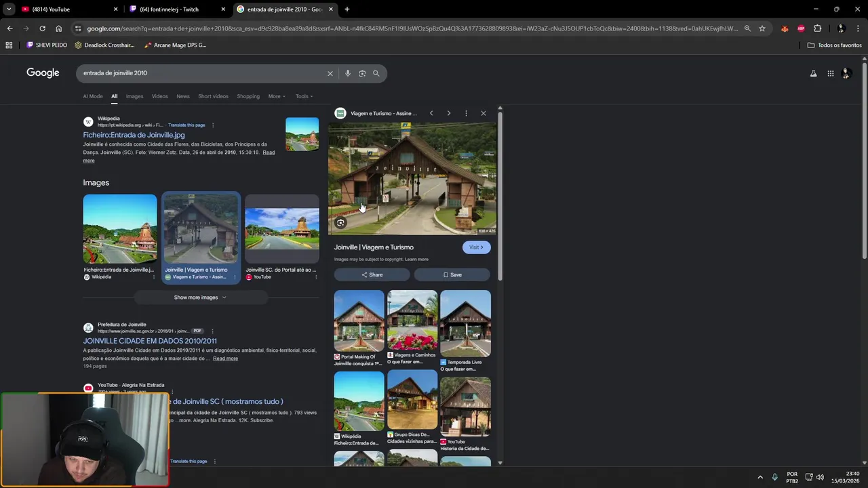Save the previewed image
The height and width of the screenshot is (488, 868).
[452, 274]
